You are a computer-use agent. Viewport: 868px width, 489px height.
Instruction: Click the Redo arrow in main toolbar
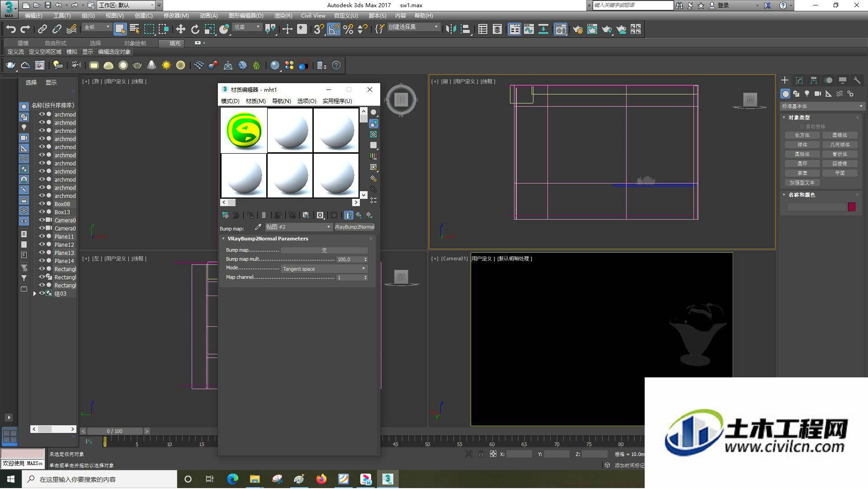pyautogui.click(x=25, y=29)
